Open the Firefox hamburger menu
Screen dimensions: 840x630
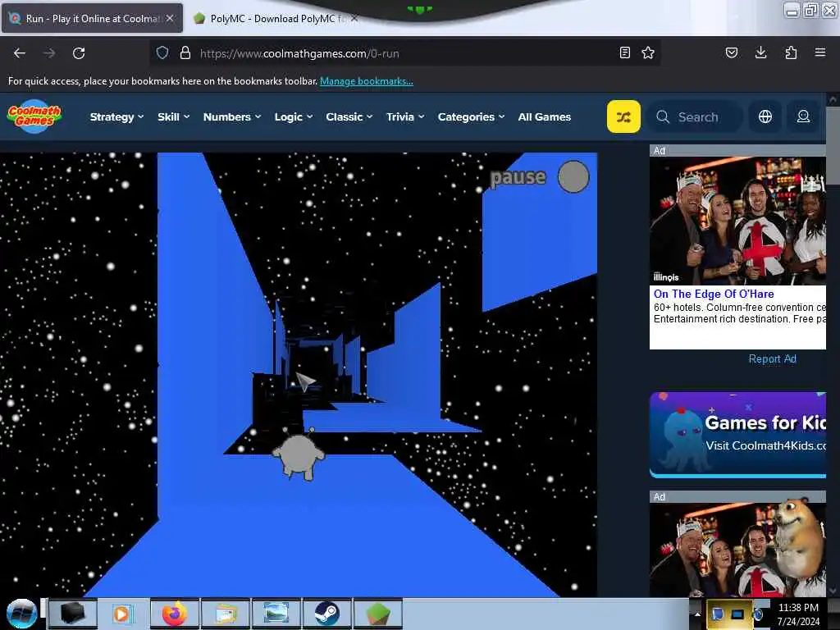click(x=820, y=52)
